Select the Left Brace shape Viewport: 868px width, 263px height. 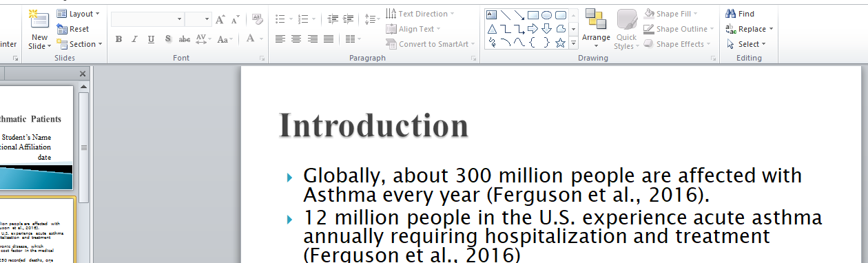point(533,43)
